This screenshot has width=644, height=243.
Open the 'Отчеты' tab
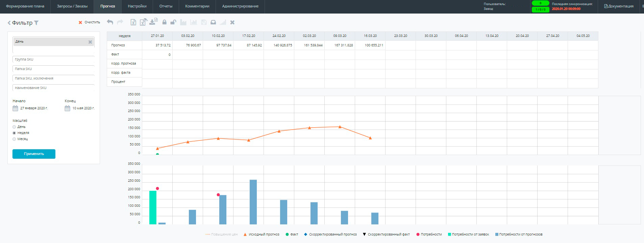click(x=166, y=6)
